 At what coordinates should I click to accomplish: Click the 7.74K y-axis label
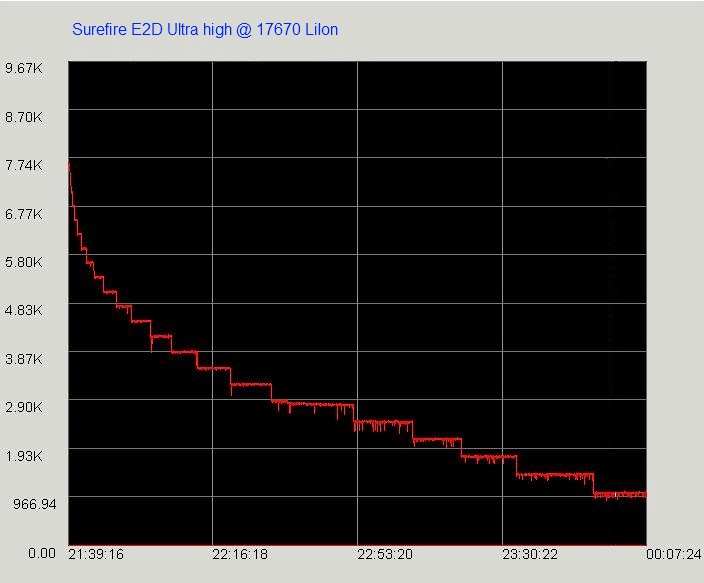(x=24, y=165)
